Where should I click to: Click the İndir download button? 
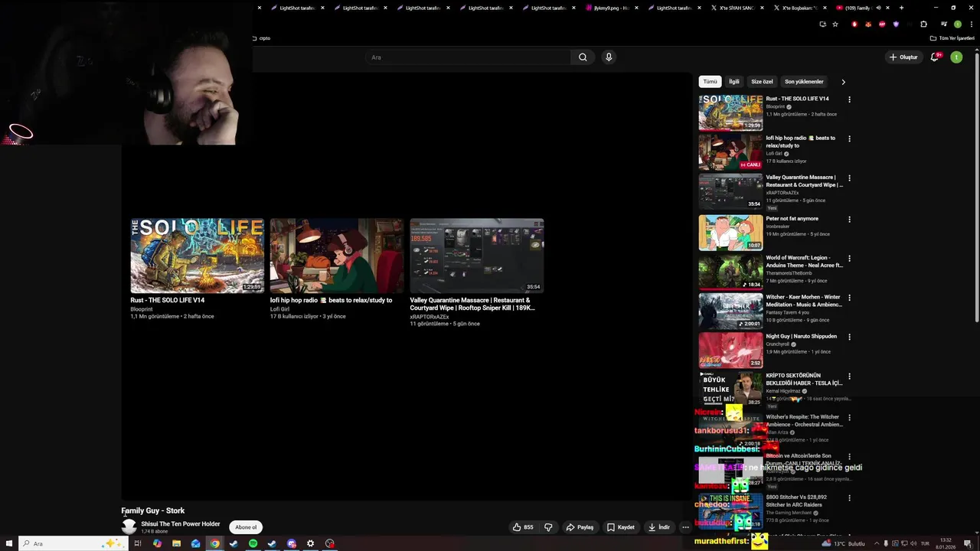tap(658, 527)
